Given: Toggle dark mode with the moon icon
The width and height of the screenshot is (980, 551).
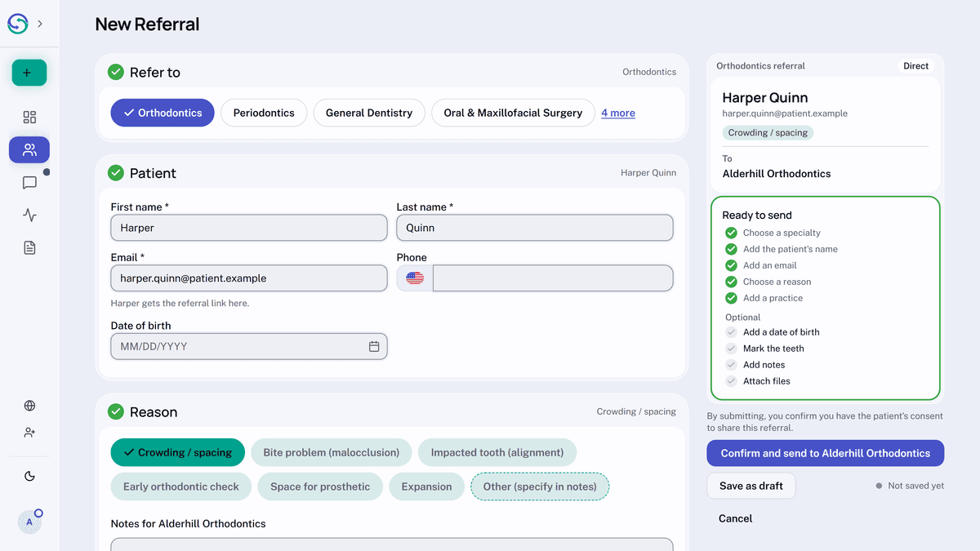Looking at the screenshot, I should tap(29, 477).
